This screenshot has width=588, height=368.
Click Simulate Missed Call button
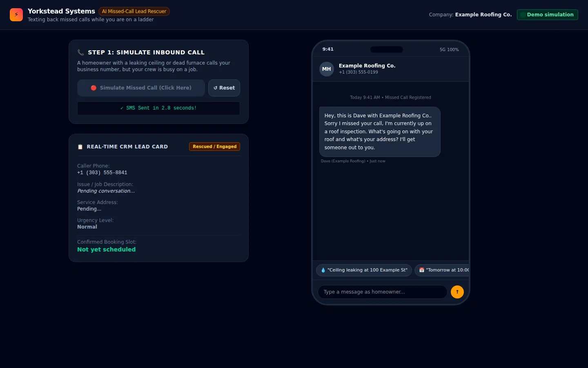tap(141, 88)
